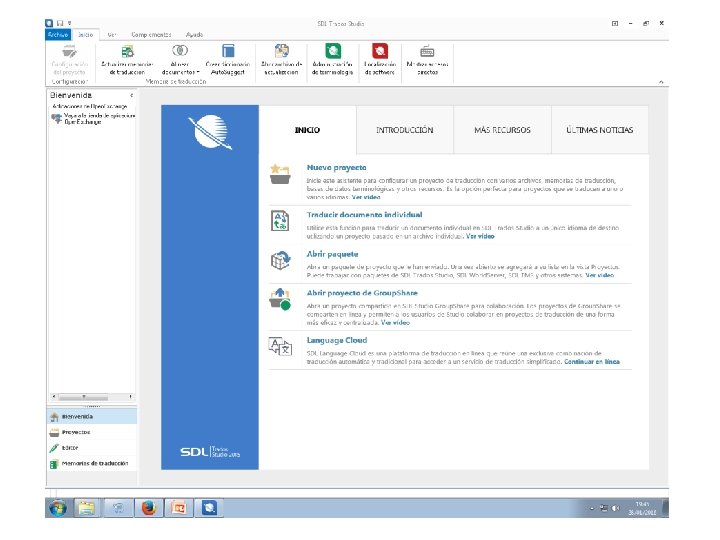Click right arrow of side panel scrollbar

[x=131, y=396]
